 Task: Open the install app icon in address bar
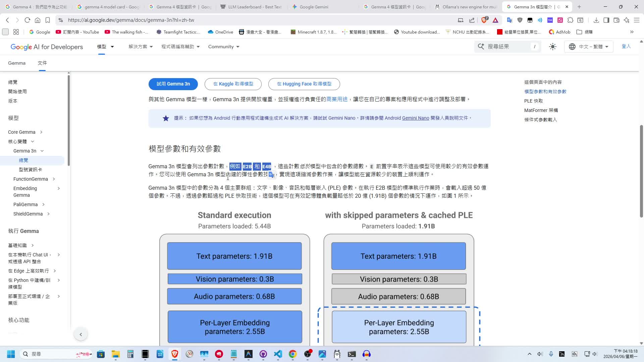[461, 20]
